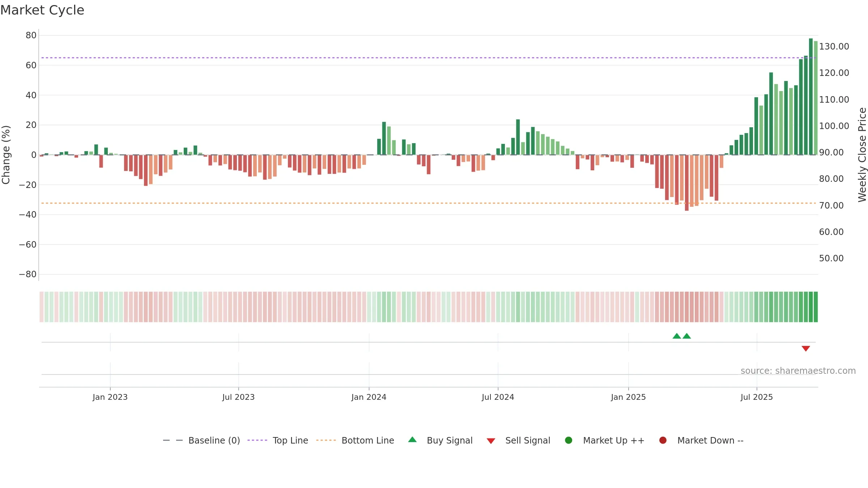Click the Change (%) axis title

pos(6,155)
